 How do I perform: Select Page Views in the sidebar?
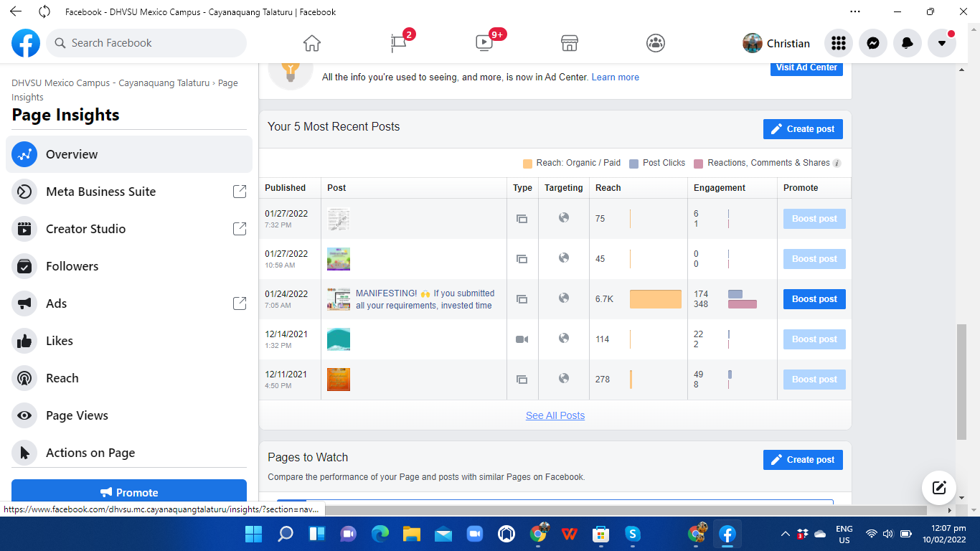click(129, 415)
